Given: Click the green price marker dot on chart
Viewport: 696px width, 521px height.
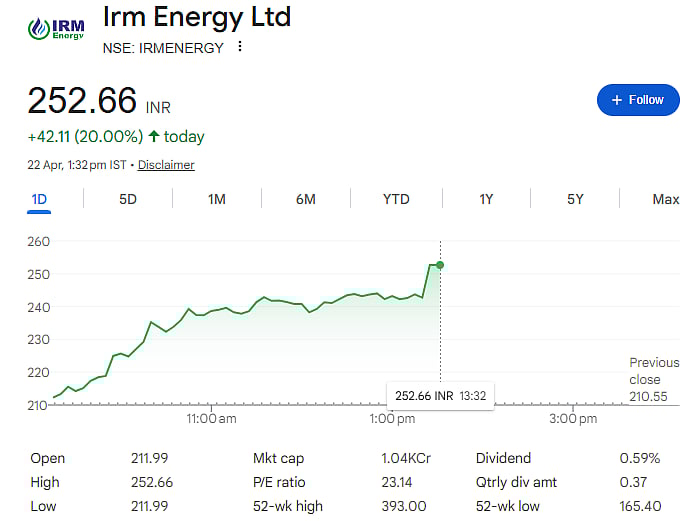Looking at the screenshot, I should [x=440, y=265].
